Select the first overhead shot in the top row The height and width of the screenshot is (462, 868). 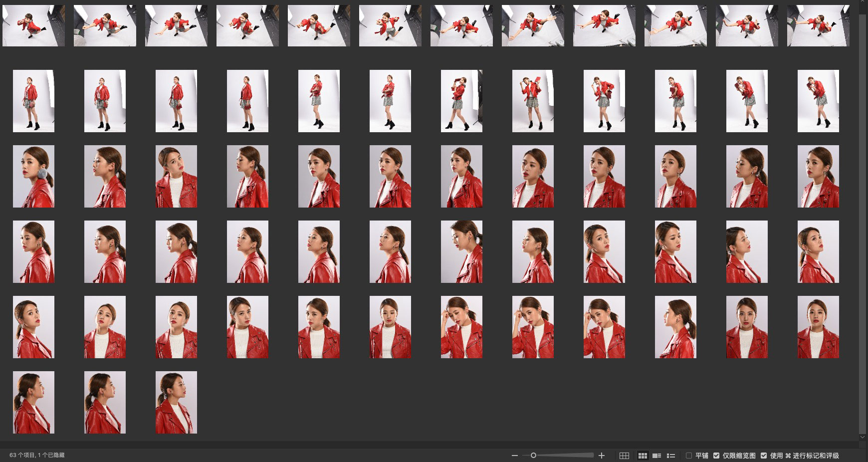[x=33, y=26]
